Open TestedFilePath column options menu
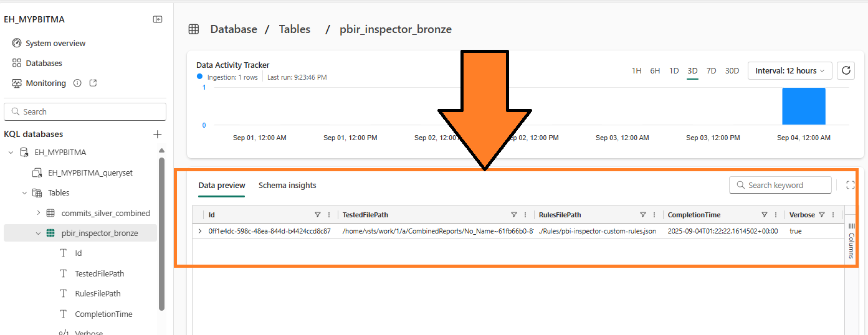The image size is (868, 335). pyautogui.click(x=525, y=215)
